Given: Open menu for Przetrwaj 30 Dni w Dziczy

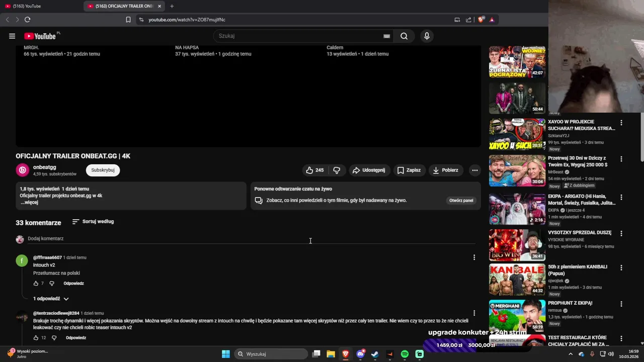Looking at the screenshot, I should [x=621, y=159].
